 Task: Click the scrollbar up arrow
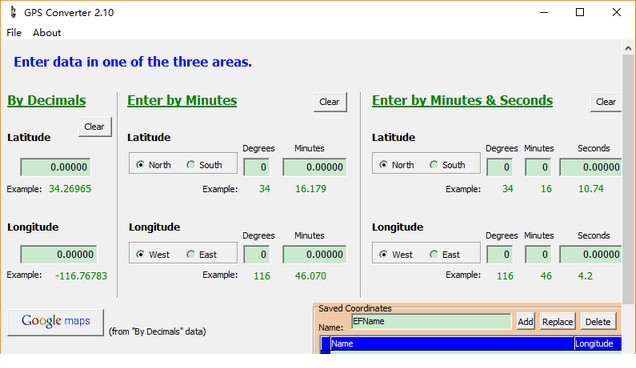click(628, 48)
